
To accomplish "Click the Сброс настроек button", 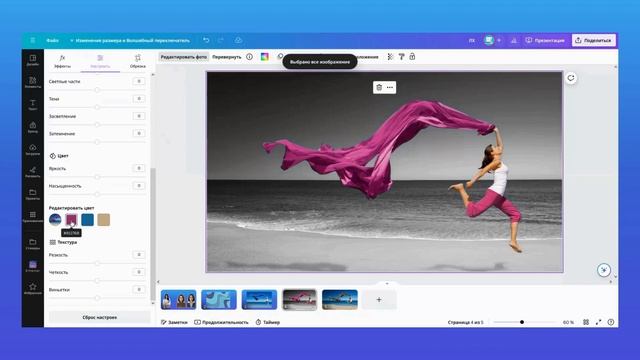I will pos(100,317).
